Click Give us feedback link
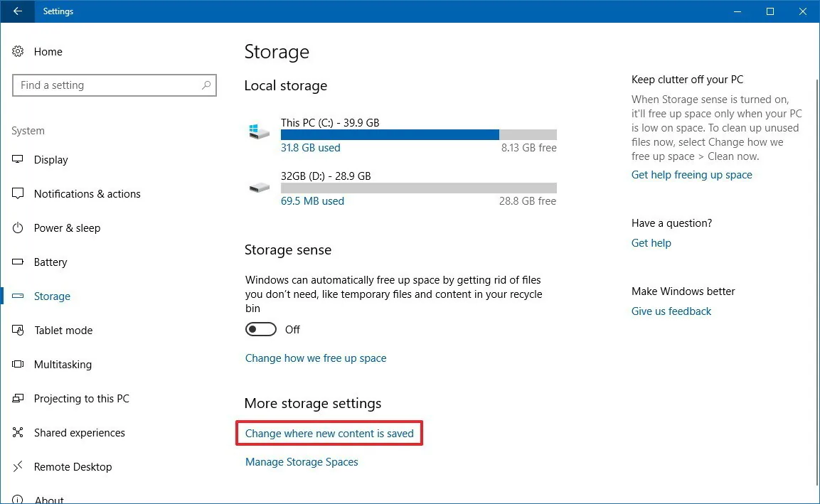 [671, 311]
